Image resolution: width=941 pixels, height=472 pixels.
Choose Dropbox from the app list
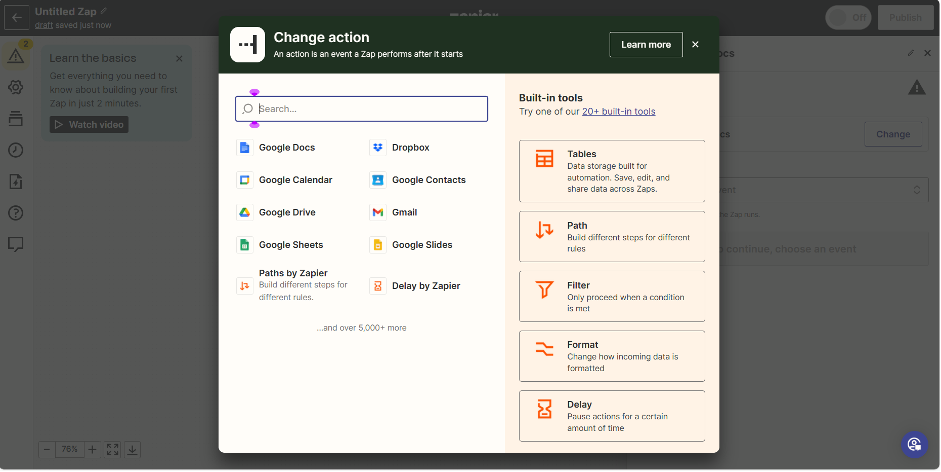(x=410, y=148)
